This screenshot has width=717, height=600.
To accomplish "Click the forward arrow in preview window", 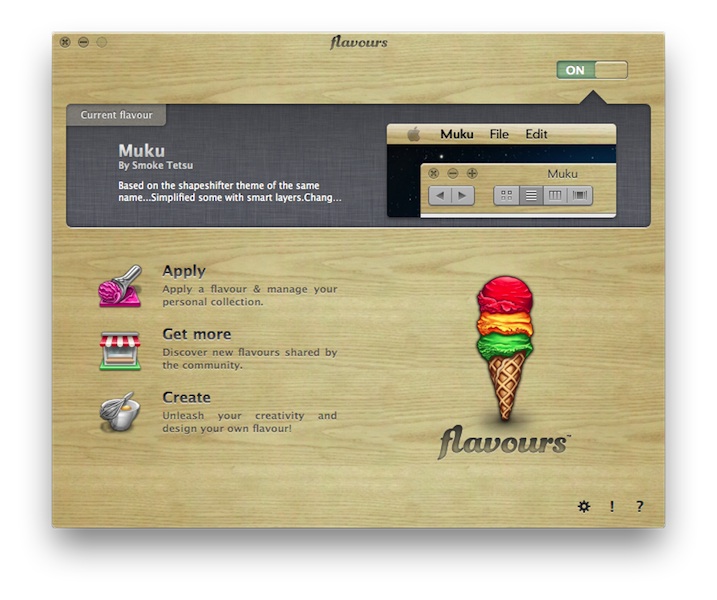I will point(462,196).
